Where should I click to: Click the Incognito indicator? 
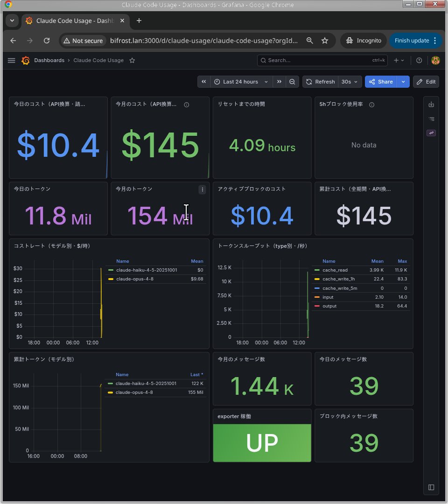(364, 41)
